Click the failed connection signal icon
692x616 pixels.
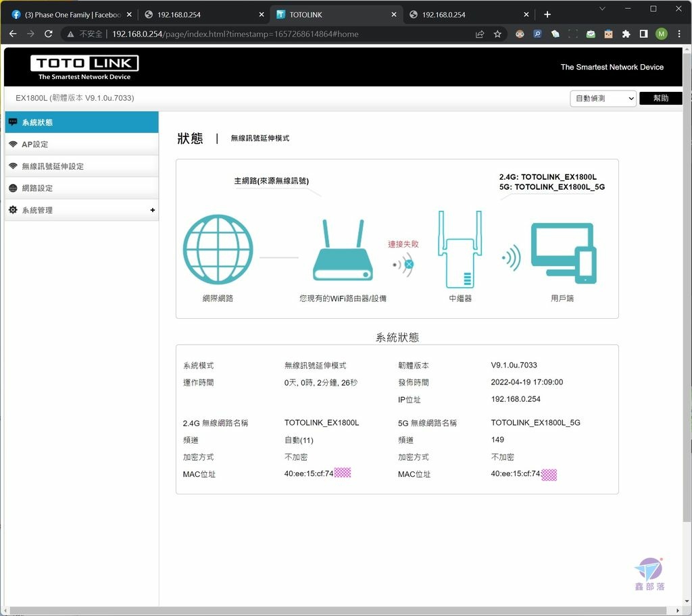click(x=403, y=265)
